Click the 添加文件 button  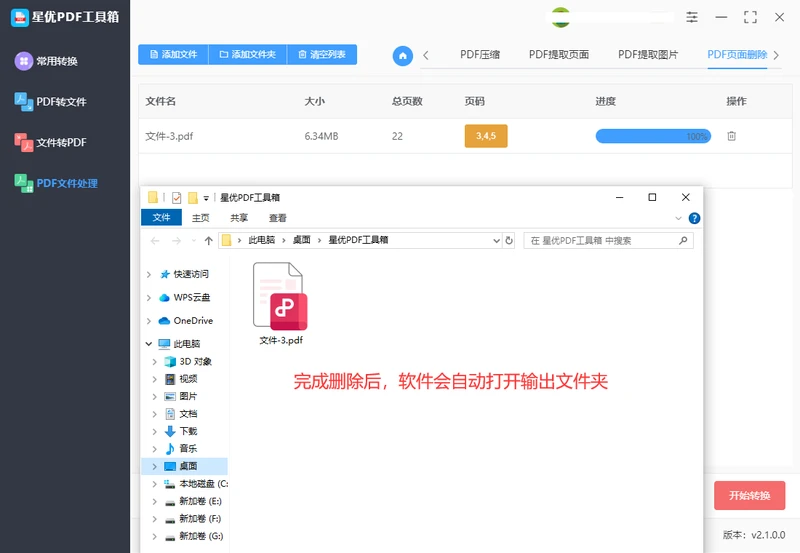[173, 55]
